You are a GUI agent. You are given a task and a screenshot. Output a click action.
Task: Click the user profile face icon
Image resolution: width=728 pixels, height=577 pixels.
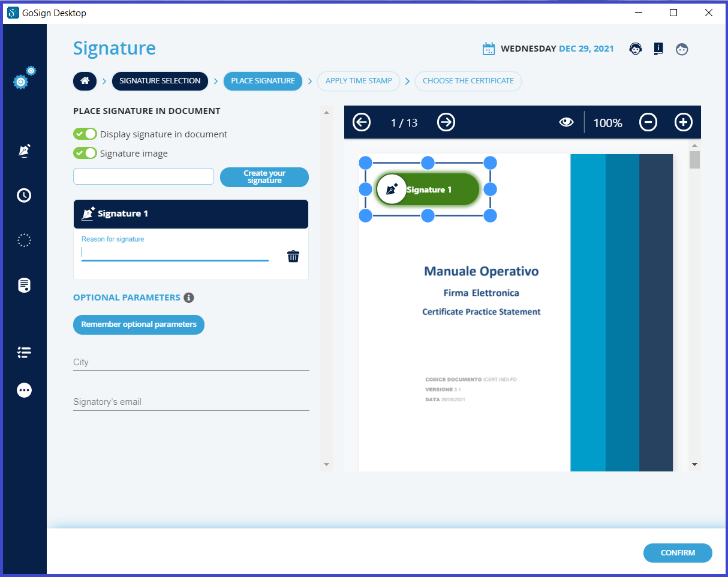point(682,49)
